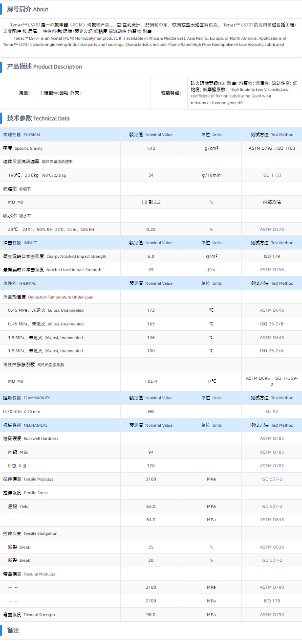The width and height of the screenshot is (302, 644).
Task: Open the ISO 75-2/A test method link
Action: pos(272,351)
